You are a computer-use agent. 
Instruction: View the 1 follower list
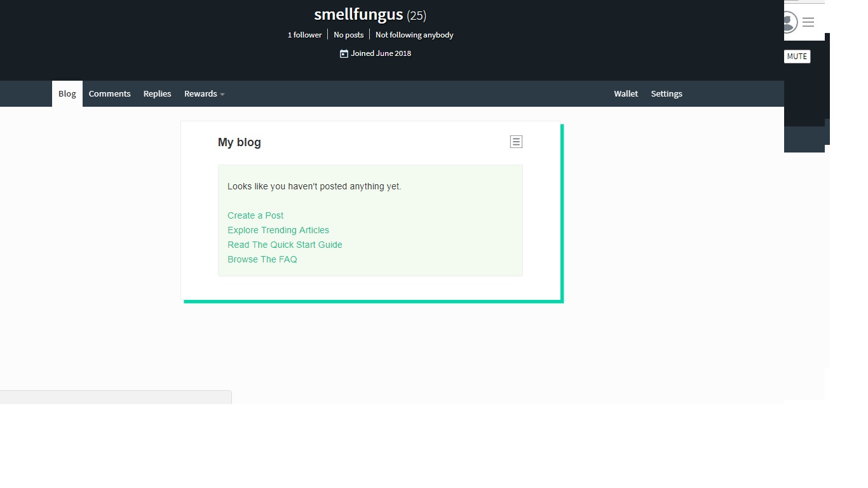coord(304,35)
